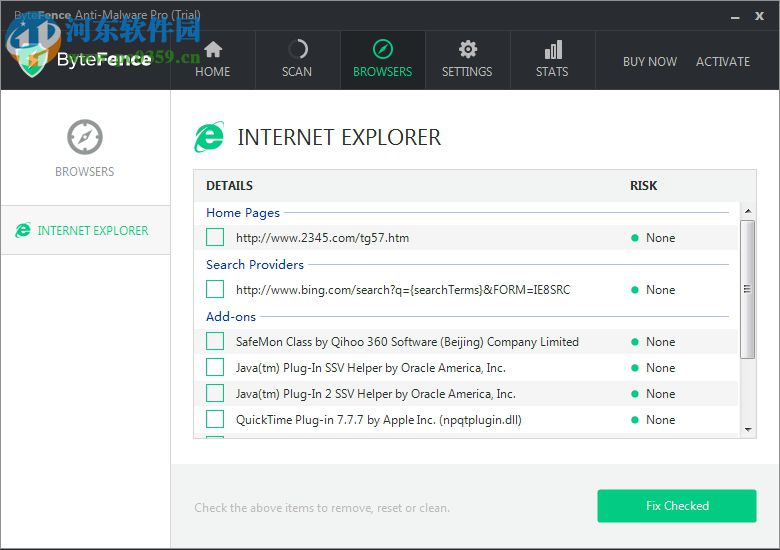Select INTERNET EXPLORER in the sidebar
Image resolution: width=780 pixels, height=550 pixels.
pyautogui.click(x=86, y=230)
